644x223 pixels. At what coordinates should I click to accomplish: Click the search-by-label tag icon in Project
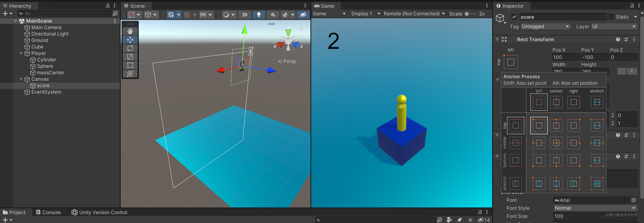pos(459,220)
